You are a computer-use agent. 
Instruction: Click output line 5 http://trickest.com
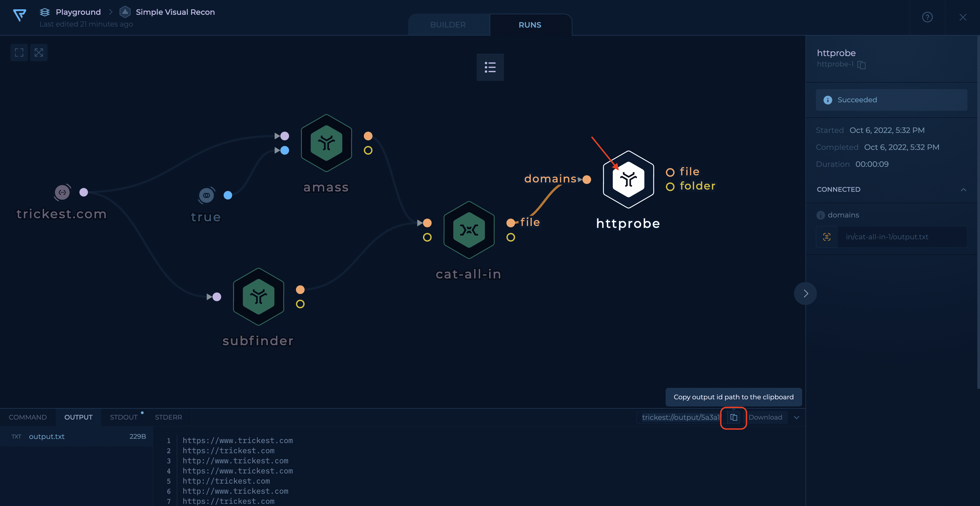226,481
